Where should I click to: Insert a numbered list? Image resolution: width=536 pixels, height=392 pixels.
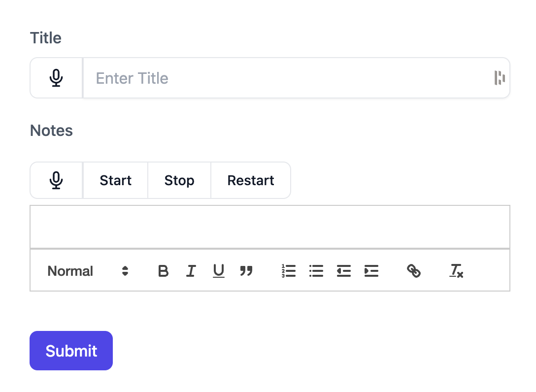pos(289,271)
